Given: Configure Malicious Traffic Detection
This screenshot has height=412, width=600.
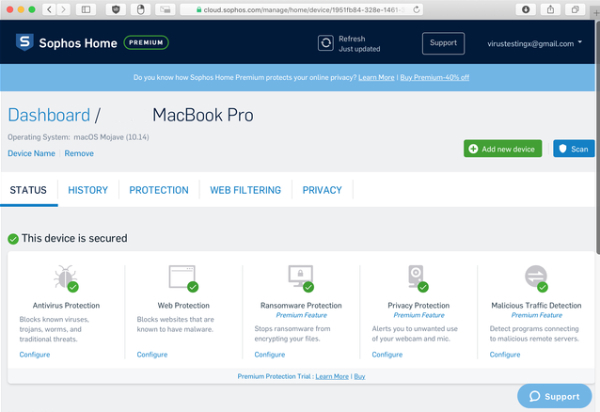Looking at the screenshot, I should click(505, 355).
